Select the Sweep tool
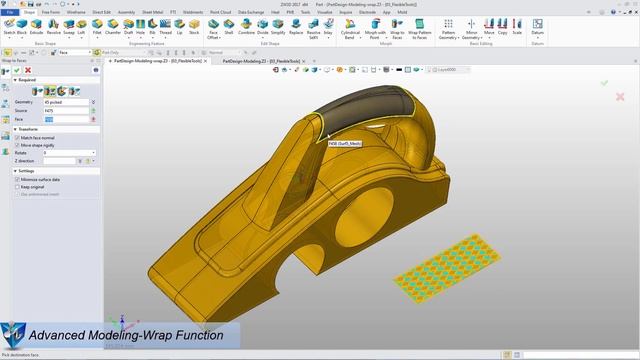This screenshot has width=640, height=360. [69, 27]
